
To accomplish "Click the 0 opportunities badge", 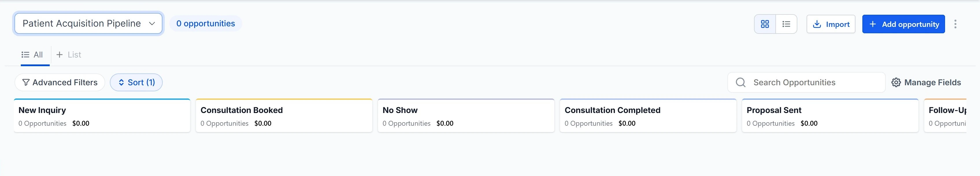I will tap(205, 24).
